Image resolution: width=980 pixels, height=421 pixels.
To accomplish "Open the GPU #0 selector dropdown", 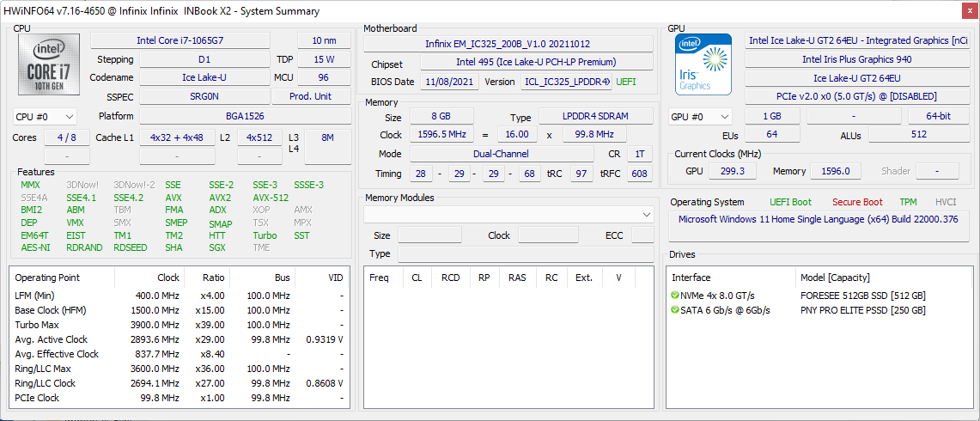I will point(701,116).
